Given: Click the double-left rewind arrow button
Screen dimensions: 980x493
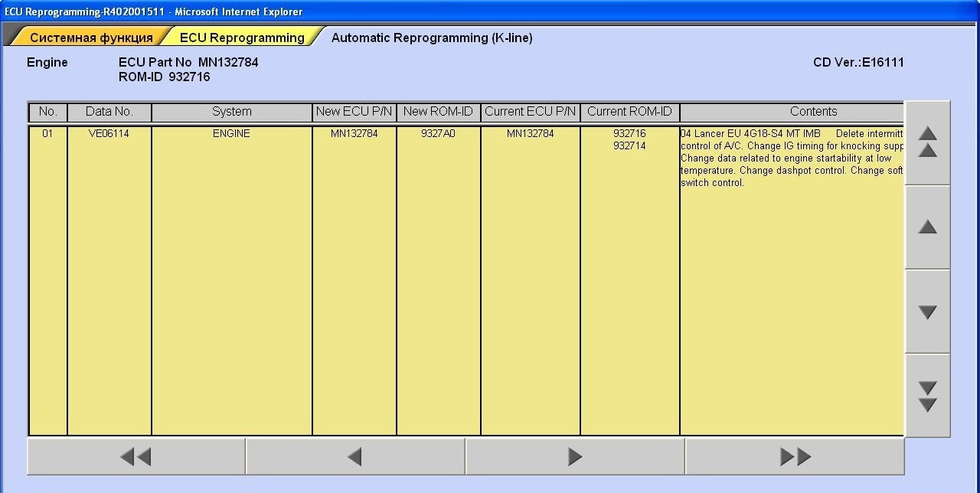Looking at the screenshot, I should pyautogui.click(x=136, y=457).
